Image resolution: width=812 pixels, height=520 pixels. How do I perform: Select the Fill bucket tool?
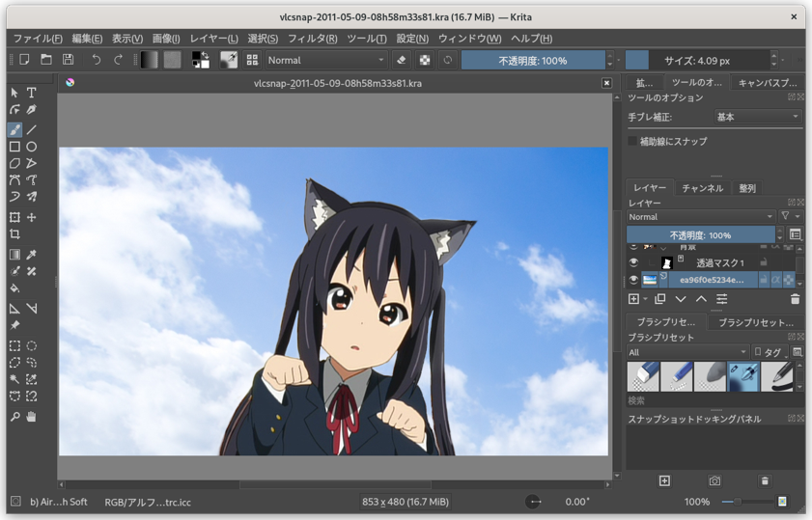tap(14, 288)
